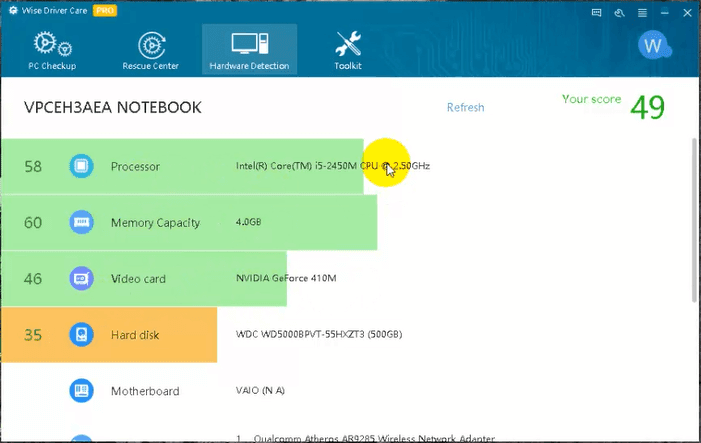The width and height of the screenshot is (701, 443).
Task: Select the Video card label
Action: 138,279
